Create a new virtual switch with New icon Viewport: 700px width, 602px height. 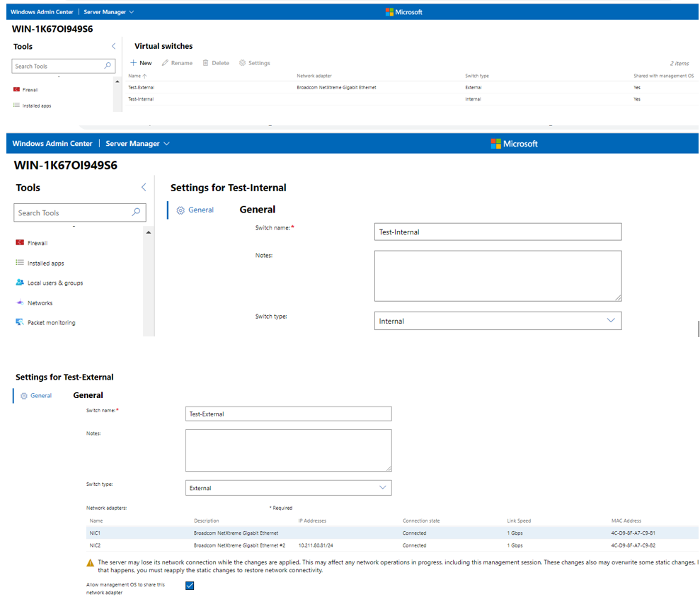pyautogui.click(x=140, y=62)
